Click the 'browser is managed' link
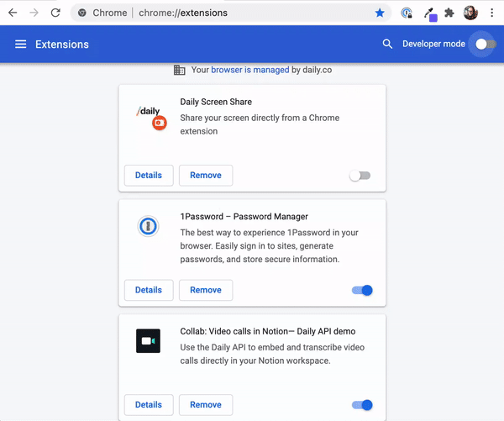 click(249, 70)
